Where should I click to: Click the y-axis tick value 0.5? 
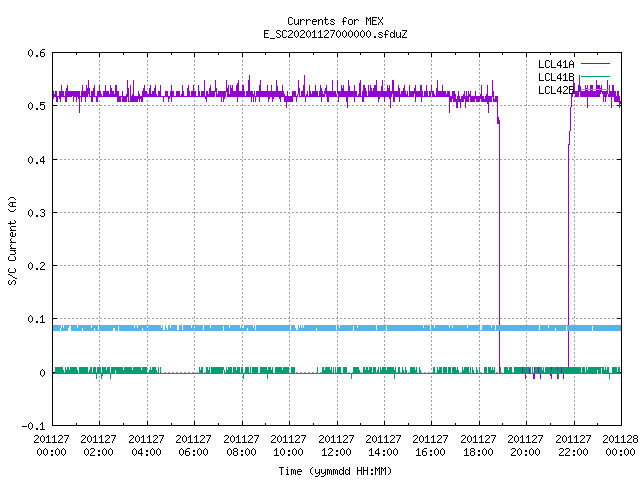click(36, 106)
